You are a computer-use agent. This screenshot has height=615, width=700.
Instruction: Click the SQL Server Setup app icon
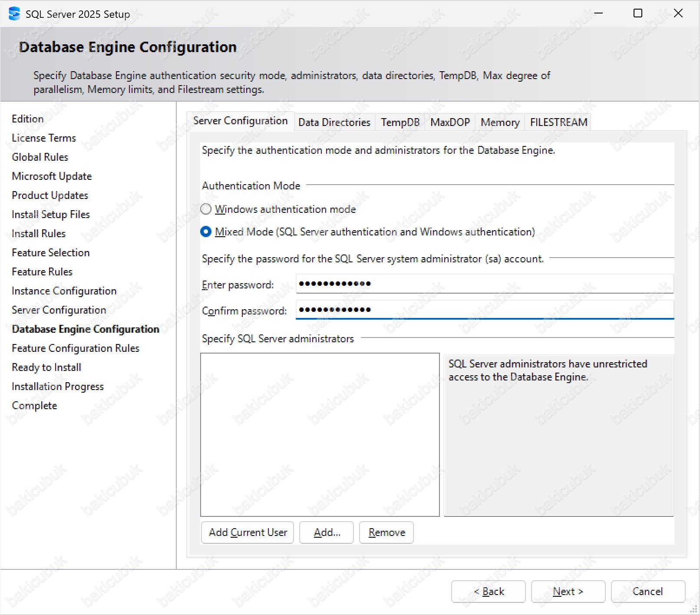[14, 14]
